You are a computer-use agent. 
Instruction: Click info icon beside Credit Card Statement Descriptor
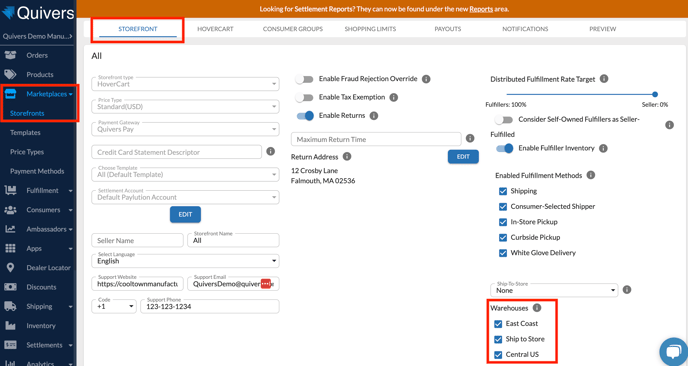pyautogui.click(x=271, y=151)
